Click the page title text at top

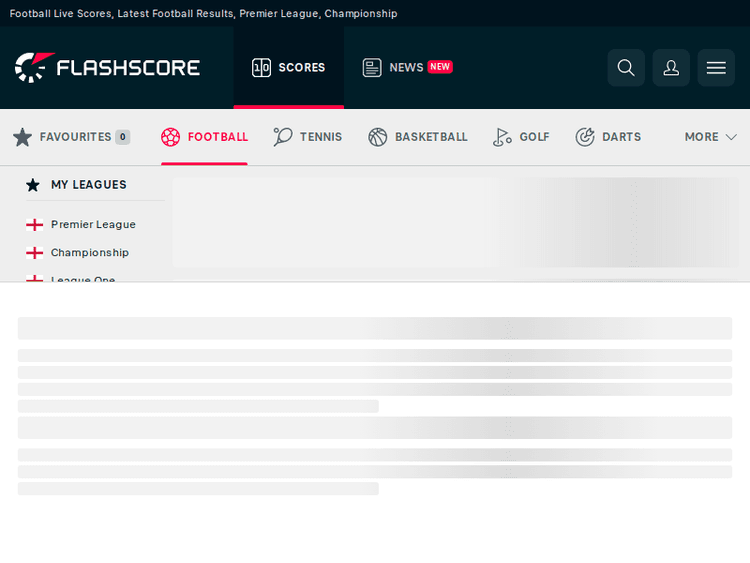pyautogui.click(x=203, y=13)
